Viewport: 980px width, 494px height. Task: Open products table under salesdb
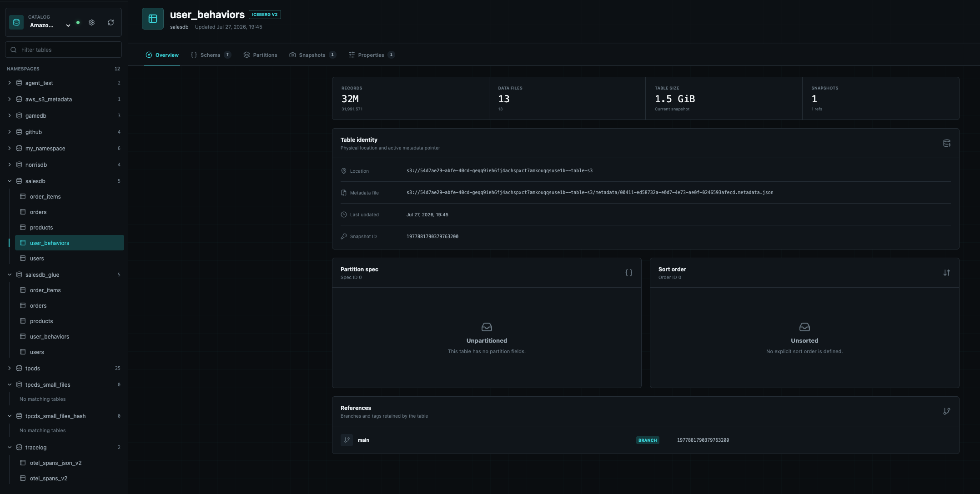[x=70, y=227]
